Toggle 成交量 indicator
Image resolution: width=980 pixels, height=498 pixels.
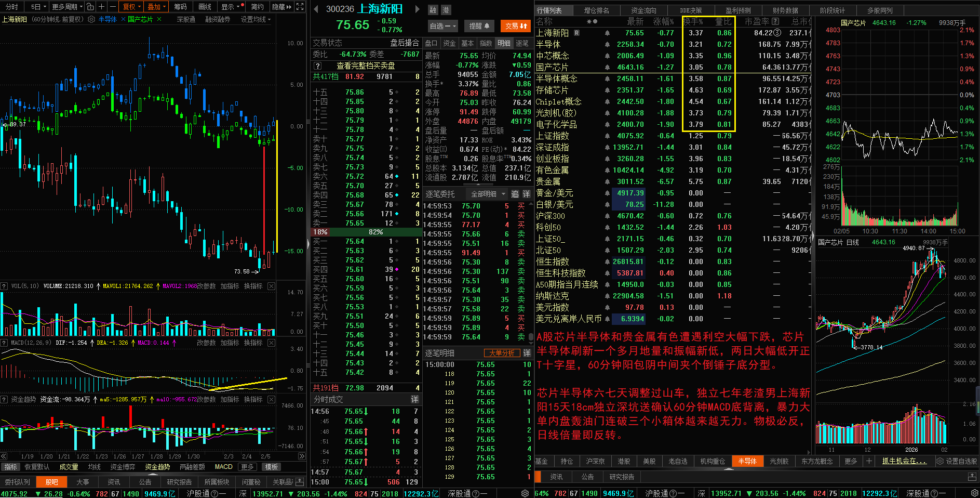69,467
